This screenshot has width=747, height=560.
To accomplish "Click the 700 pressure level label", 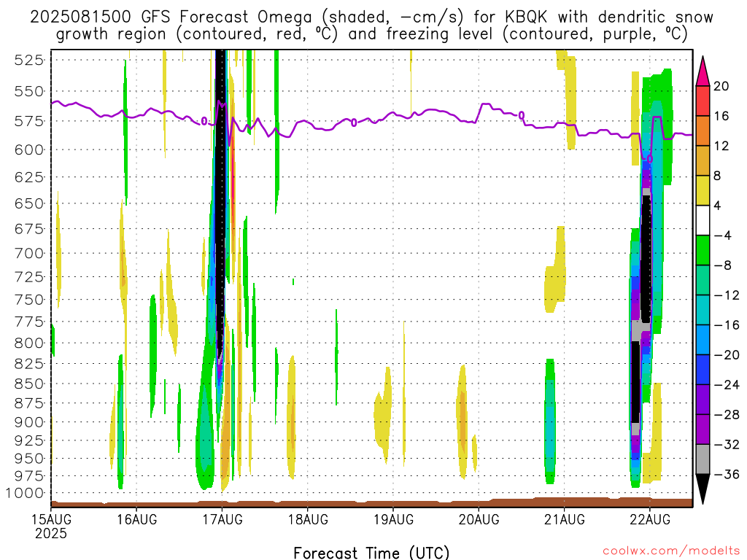I will click(29, 253).
